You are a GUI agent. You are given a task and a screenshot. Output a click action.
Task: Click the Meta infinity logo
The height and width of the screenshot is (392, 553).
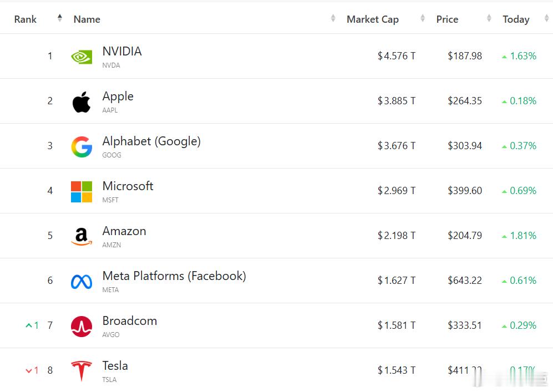pos(82,281)
